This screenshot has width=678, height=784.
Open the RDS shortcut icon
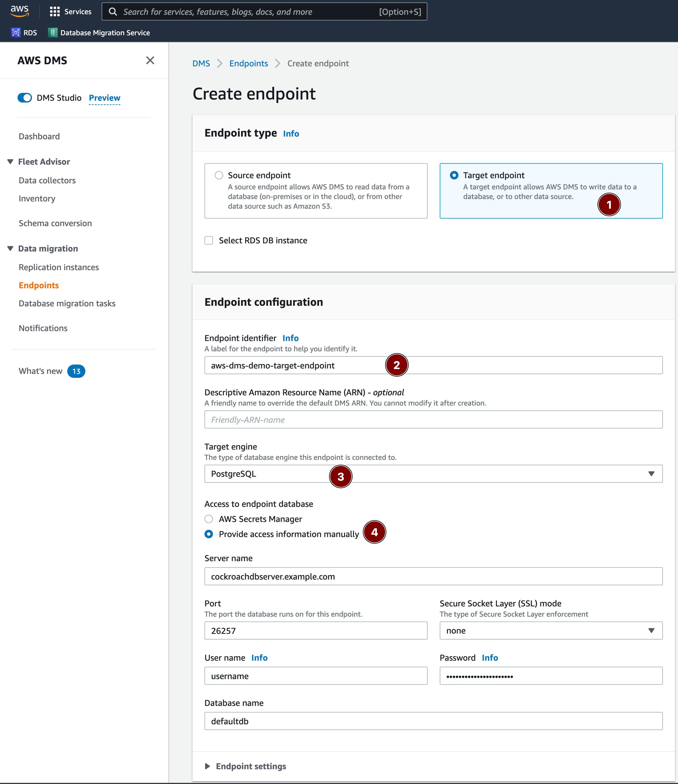coord(15,33)
